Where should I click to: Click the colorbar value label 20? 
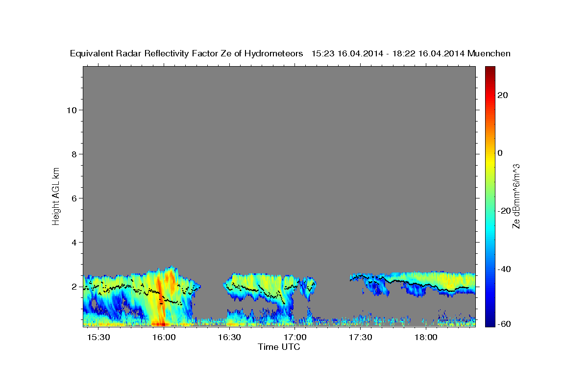tap(502, 95)
